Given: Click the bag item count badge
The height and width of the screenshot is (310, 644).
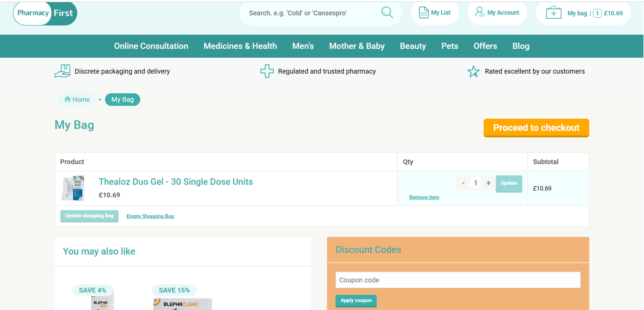Looking at the screenshot, I should [597, 13].
